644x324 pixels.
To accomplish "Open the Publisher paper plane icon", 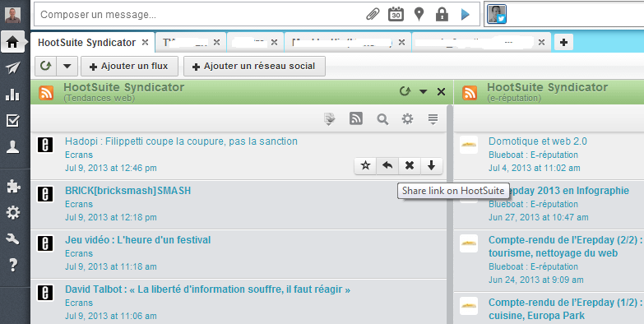I will click(12, 68).
